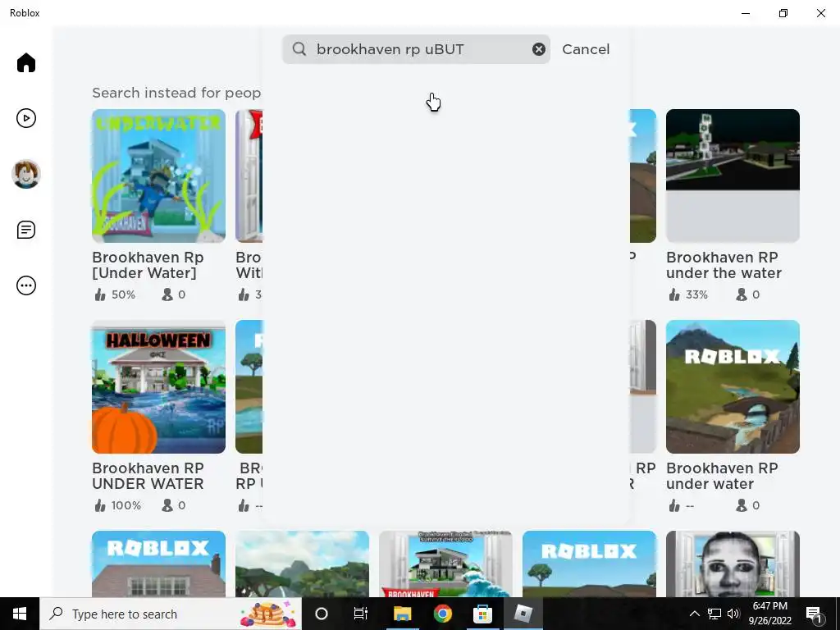Click the 'Brookhaven RP UNDER WATER' title
The height and width of the screenshot is (630, 840).
148,476
